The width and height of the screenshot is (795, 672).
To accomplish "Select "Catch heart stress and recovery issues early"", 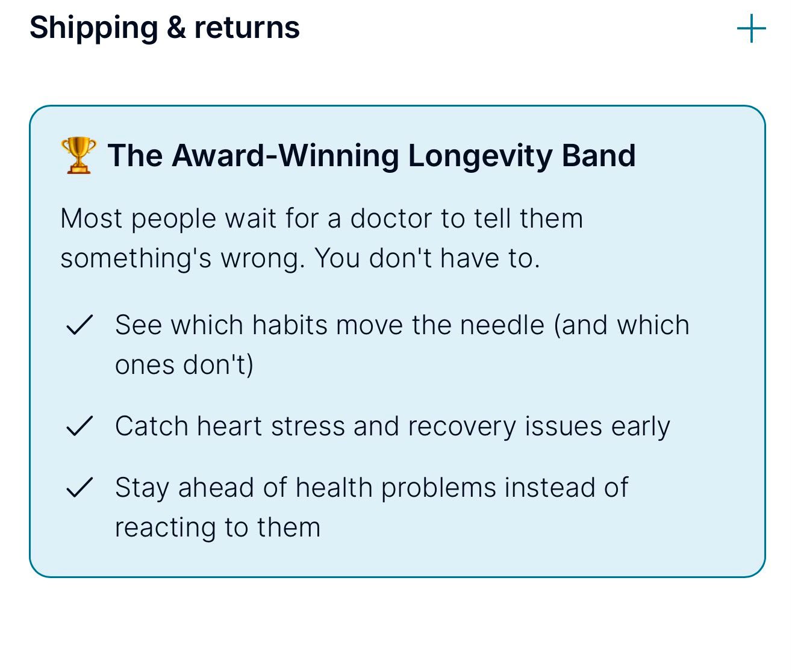I will pyautogui.click(x=393, y=427).
